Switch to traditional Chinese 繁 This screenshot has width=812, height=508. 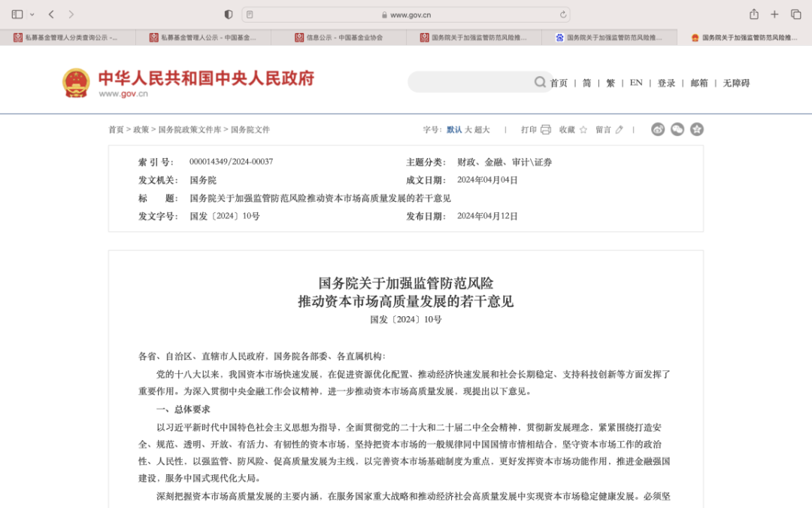(x=611, y=83)
